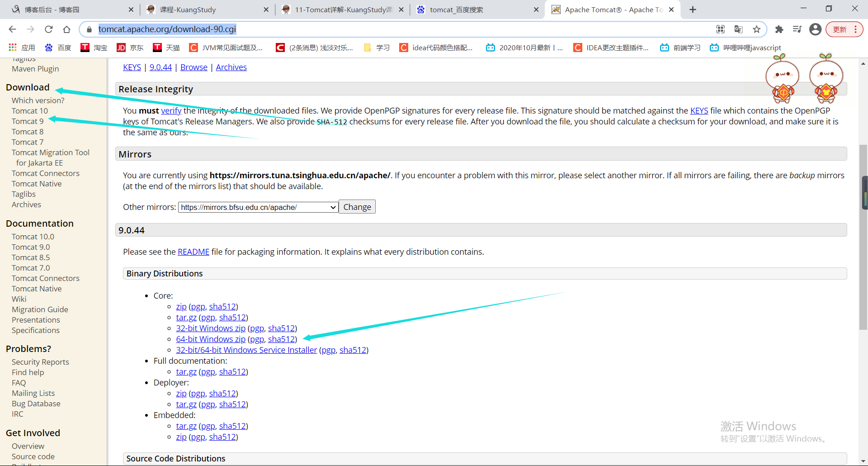Click the 更新 update button
Image resolution: width=868 pixels, height=466 pixels.
pos(840,29)
